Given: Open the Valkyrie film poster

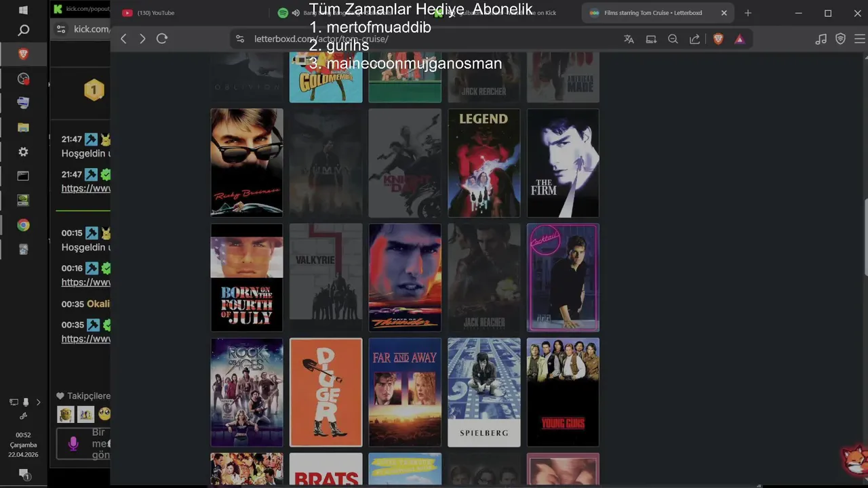Looking at the screenshot, I should pyautogui.click(x=325, y=278).
